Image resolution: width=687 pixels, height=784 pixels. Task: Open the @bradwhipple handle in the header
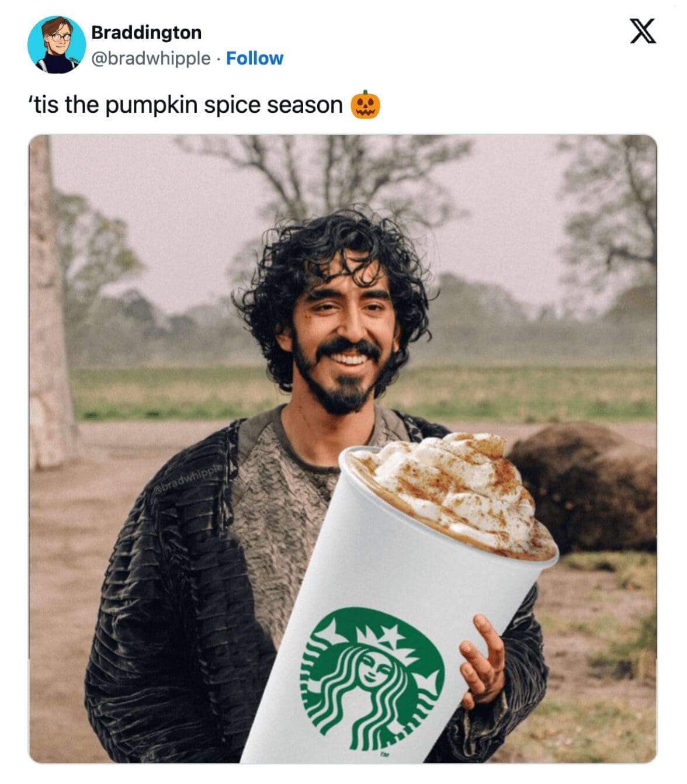[x=151, y=58]
